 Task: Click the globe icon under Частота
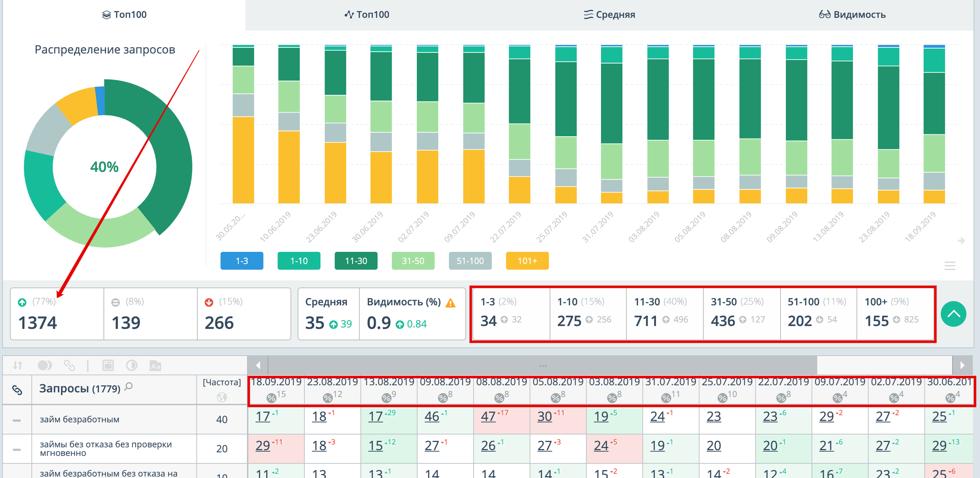click(222, 397)
